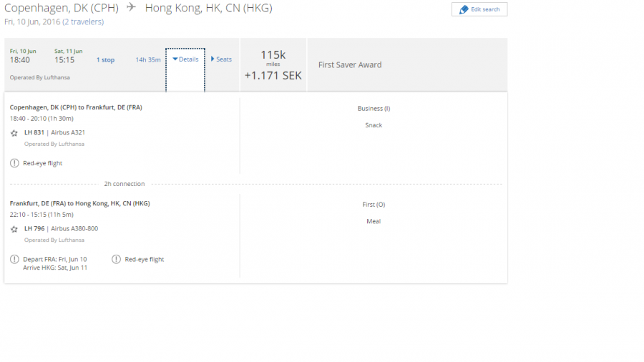Click Star Alliance icon beside LH 796
Viewport: 644px width, 362px height.
[14, 229]
